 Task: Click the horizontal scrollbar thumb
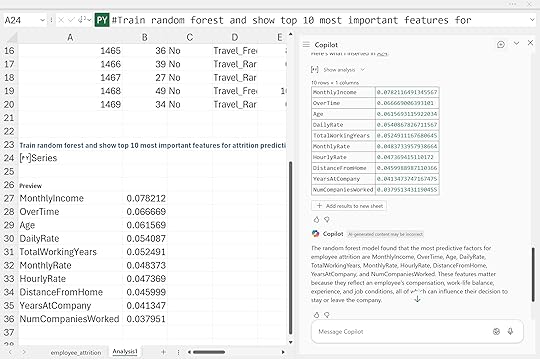pyautogui.click(x=209, y=352)
